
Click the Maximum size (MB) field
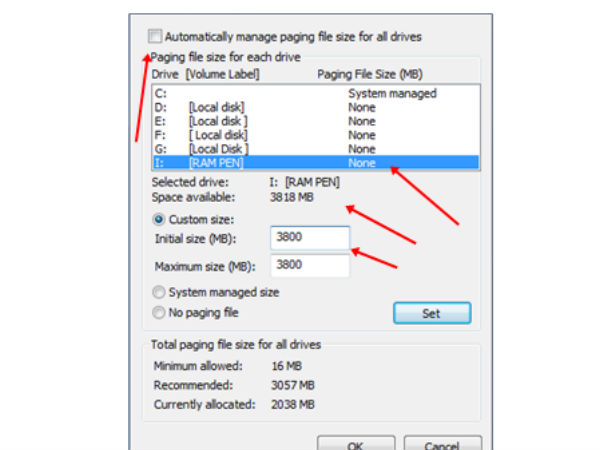pyautogui.click(x=310, y=265)
